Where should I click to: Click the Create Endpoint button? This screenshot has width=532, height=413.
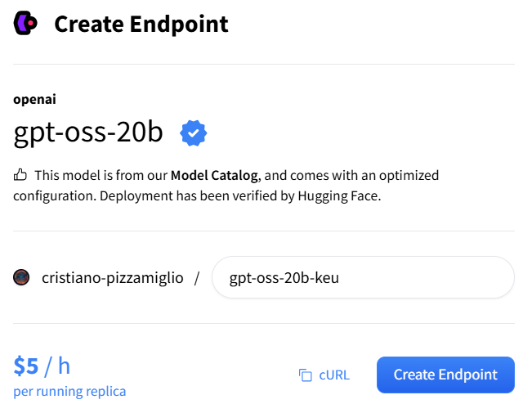click(445, 375)
